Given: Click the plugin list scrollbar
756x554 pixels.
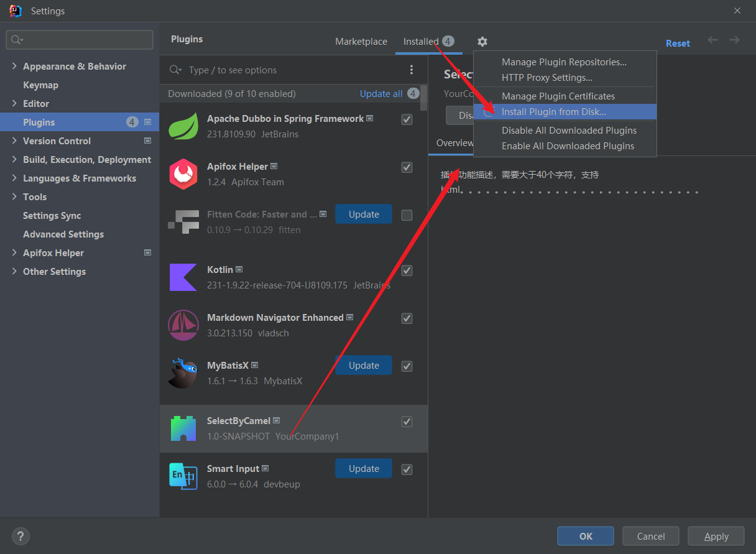Looking at the screenshot, I should (424, 98).
